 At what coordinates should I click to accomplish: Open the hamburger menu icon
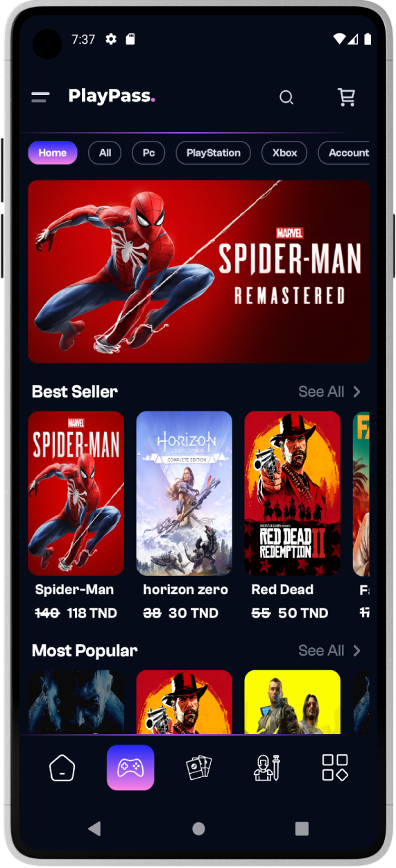40,98
